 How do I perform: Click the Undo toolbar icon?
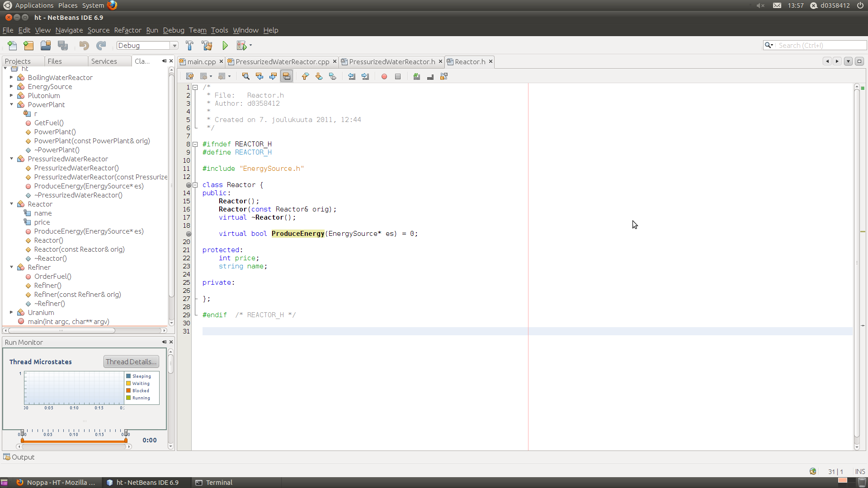pyautogui.click(x=84, y=46)
